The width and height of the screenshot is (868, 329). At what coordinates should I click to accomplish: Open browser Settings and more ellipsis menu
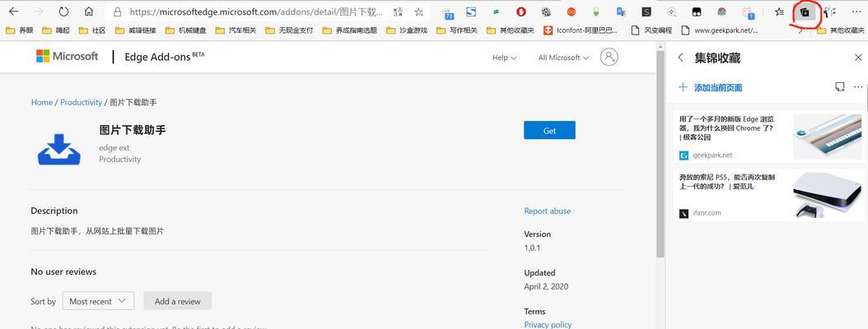pos(856,12)
